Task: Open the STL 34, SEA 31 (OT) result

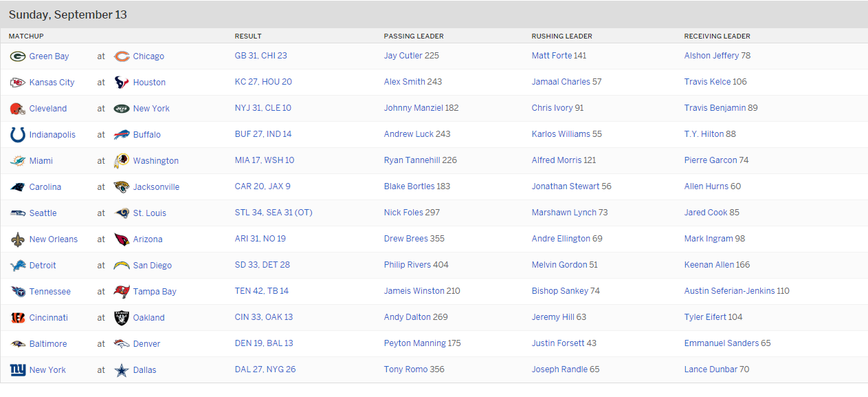Action: pyautogui.click(x=273, y=213)
